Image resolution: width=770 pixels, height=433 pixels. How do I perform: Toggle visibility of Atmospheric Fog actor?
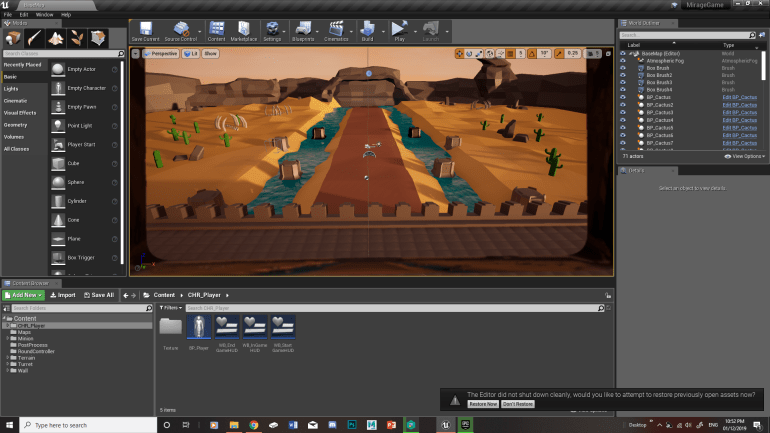(x=623, y=61)
